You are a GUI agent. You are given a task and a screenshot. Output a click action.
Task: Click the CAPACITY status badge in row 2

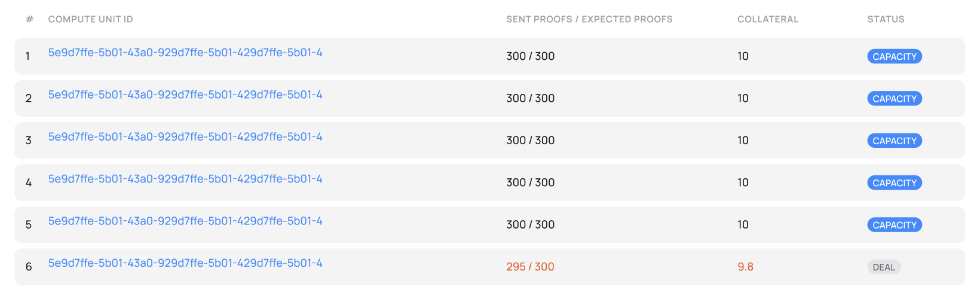tap(894, 99)
